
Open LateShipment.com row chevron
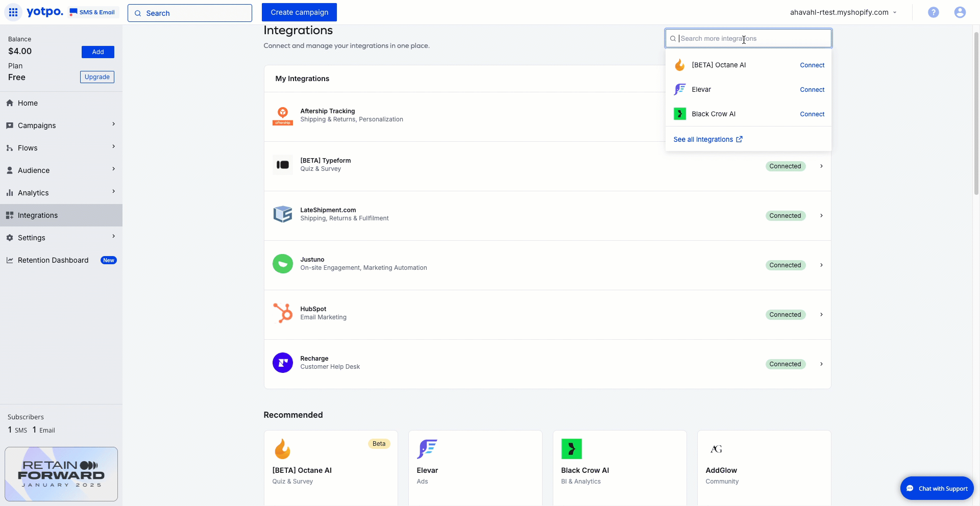[x=821, y=216]
